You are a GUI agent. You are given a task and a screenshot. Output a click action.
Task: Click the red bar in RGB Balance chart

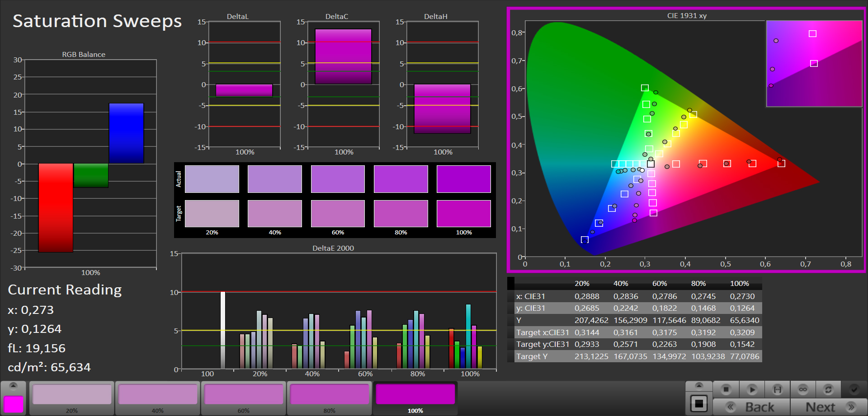tap(56, 208)
